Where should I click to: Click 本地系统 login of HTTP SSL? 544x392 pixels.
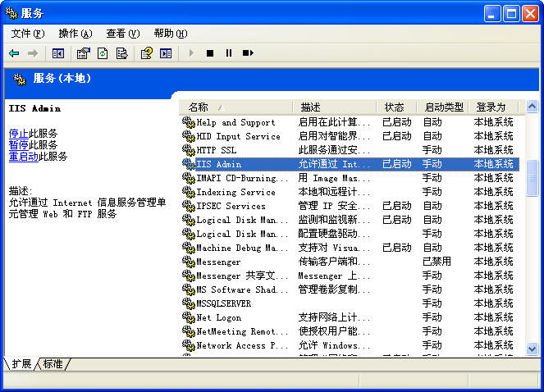click(x=493, y=150)
